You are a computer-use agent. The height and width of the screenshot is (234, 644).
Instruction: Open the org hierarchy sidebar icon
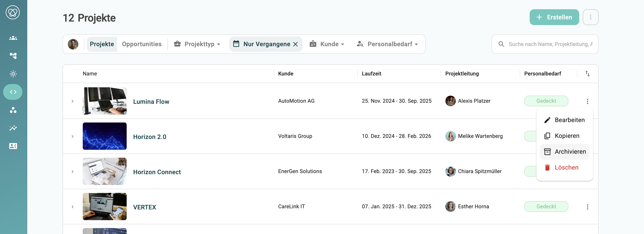13,56
